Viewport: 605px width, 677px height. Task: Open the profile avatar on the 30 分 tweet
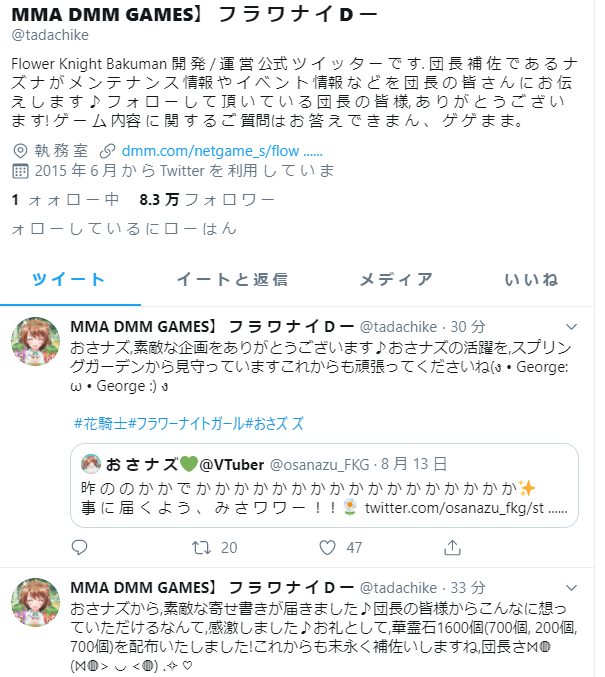point(35,342)
